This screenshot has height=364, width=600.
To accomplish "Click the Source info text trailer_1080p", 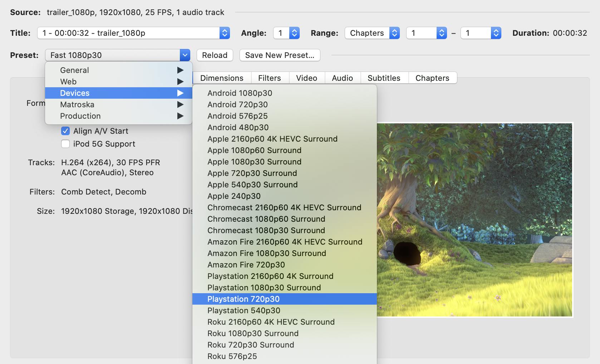I will 136,12.
